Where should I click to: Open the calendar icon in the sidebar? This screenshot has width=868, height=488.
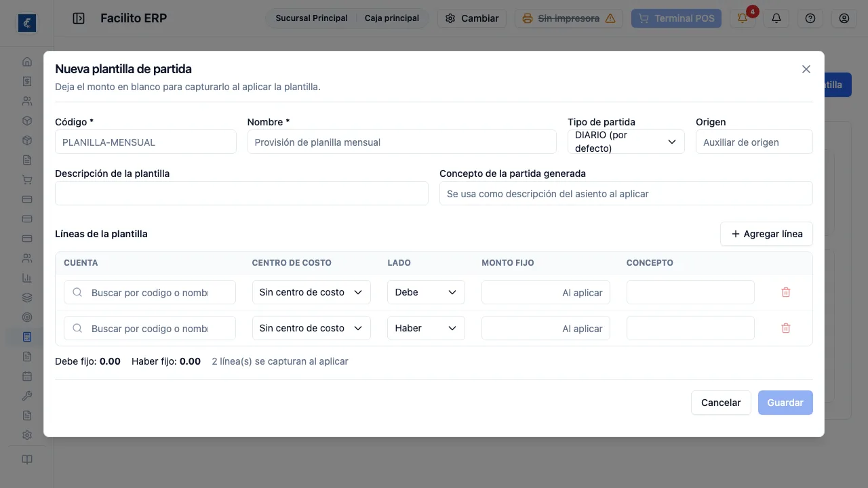coord(27,376)
